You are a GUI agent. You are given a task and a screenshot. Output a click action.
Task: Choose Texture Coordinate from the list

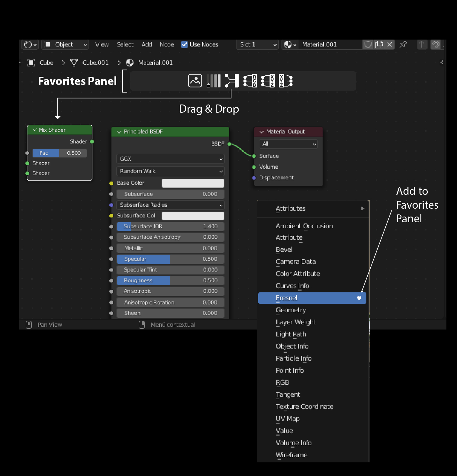[x=313, y=407]
